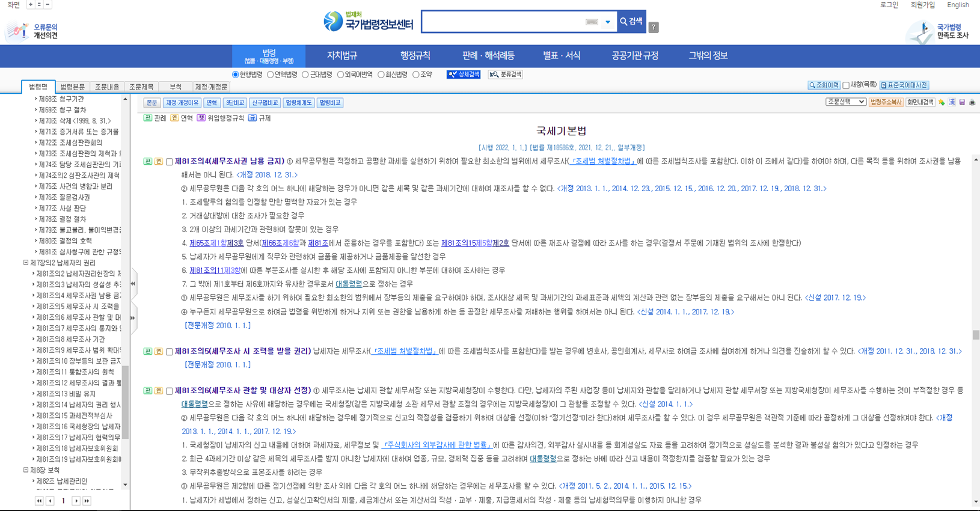Open the 표준국어대사전 dictionary button
This screenshot has height=511, width=980.
pos(904,85)
